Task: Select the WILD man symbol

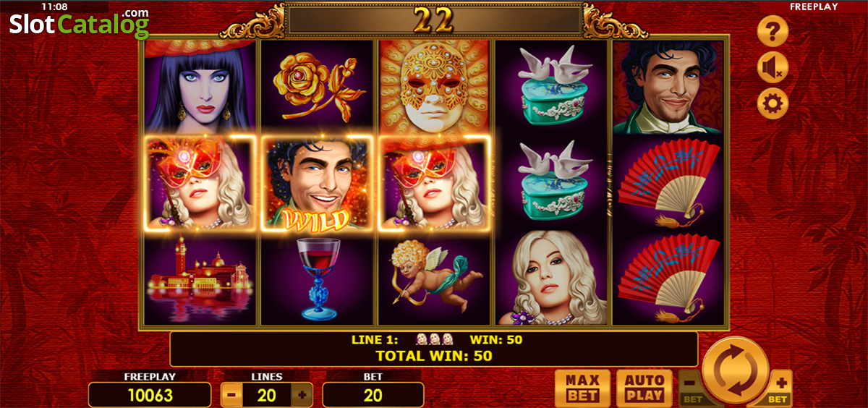Action: pyautogui.click(x=317, y=183)
